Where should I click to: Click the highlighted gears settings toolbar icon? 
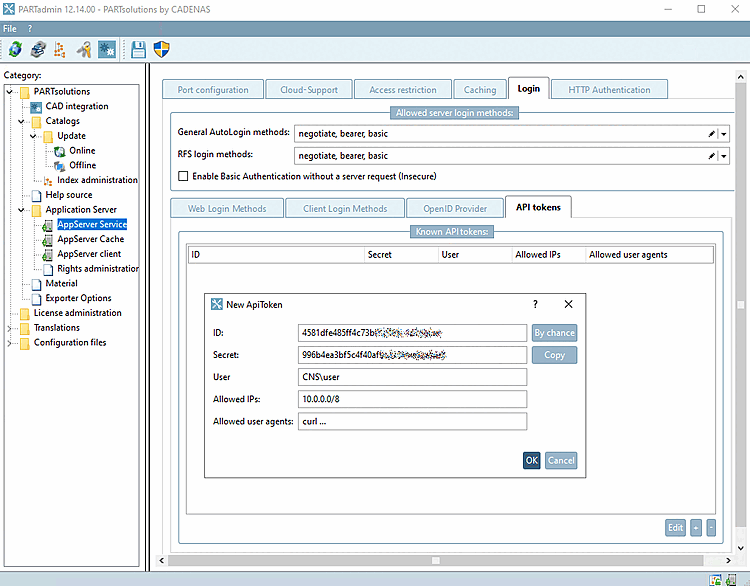click(x=107, y=49)
